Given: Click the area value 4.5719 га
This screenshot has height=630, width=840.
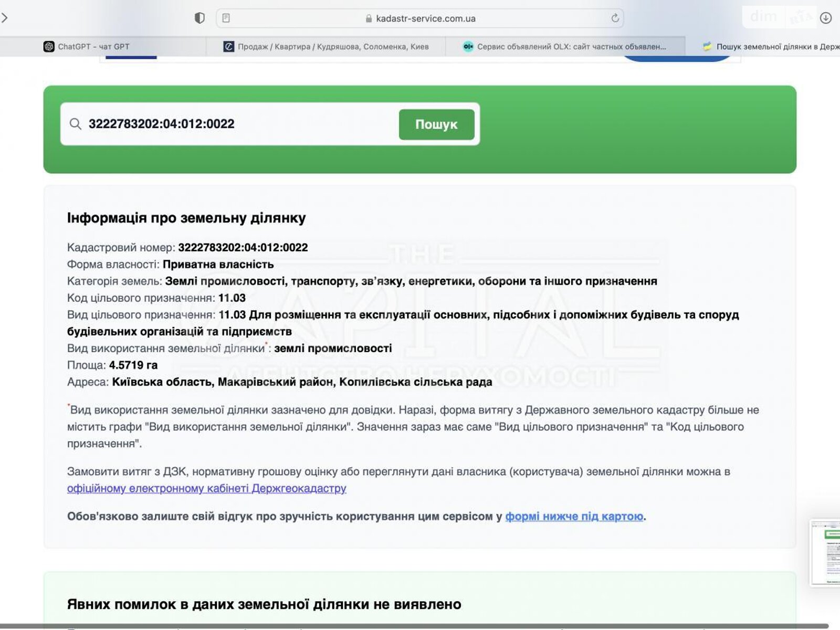Looking at the screenshot, I should (133, 365).
